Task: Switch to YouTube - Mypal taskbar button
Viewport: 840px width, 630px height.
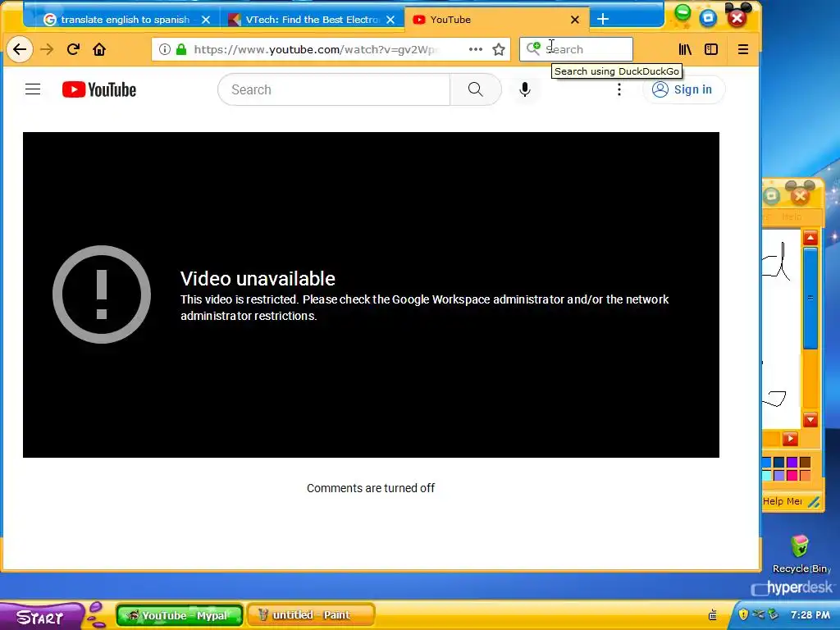Action: [180, 615]
